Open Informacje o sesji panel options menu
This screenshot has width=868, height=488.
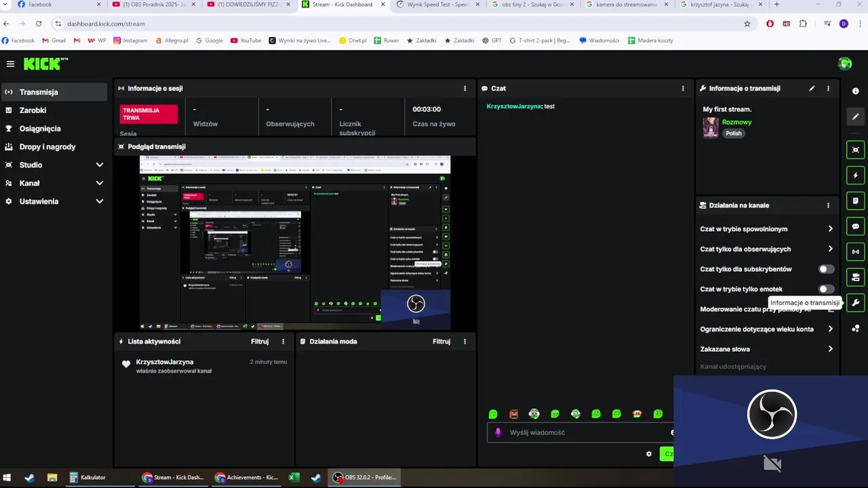(465, 88)
